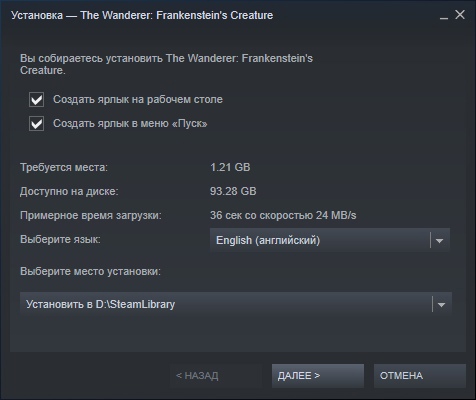Expand install location list via its arrow
Viewport: 476px width, 400px height.
coord(441,304)
